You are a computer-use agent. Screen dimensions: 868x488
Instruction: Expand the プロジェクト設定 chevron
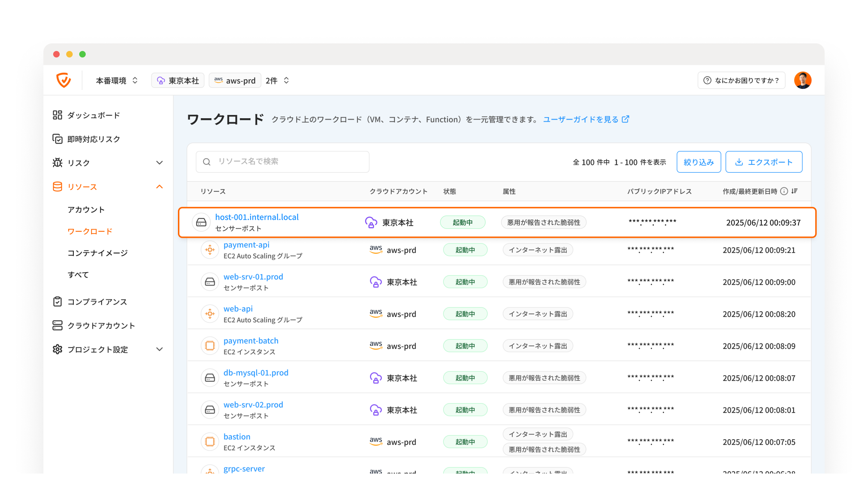(159, 349)
